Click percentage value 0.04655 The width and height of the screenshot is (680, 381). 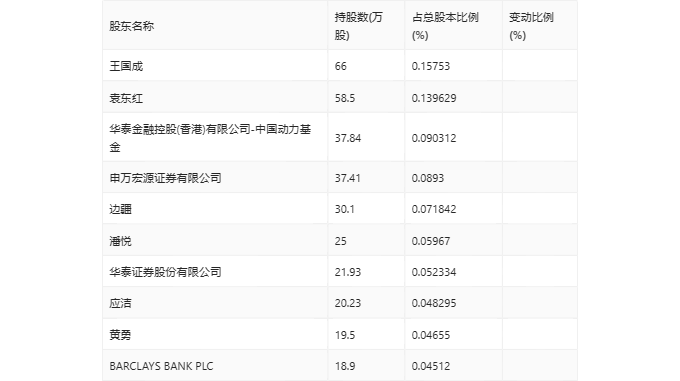click(x=431, y=335)
